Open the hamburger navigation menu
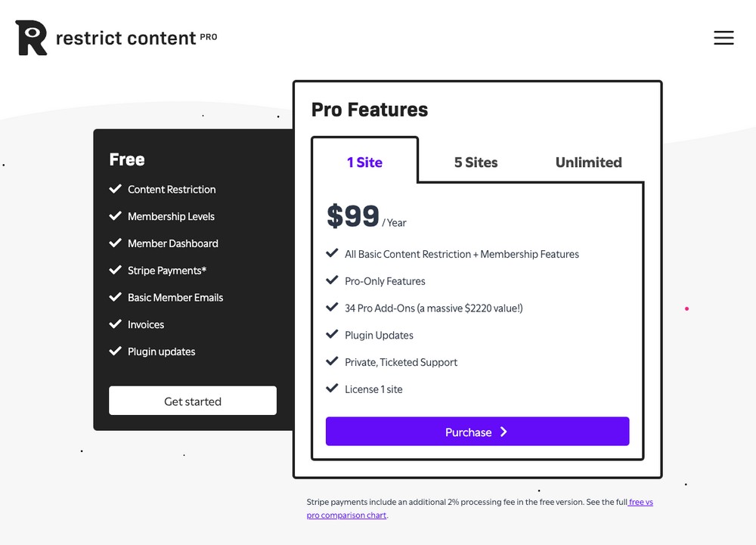The height and width of the screenshot is (545, 756). [x=723, y=38]
